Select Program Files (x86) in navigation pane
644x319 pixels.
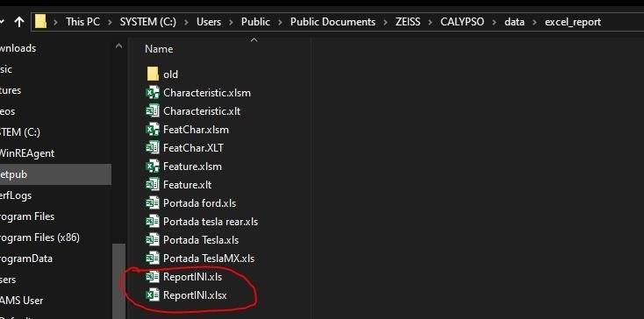click(x=39, y=237)
